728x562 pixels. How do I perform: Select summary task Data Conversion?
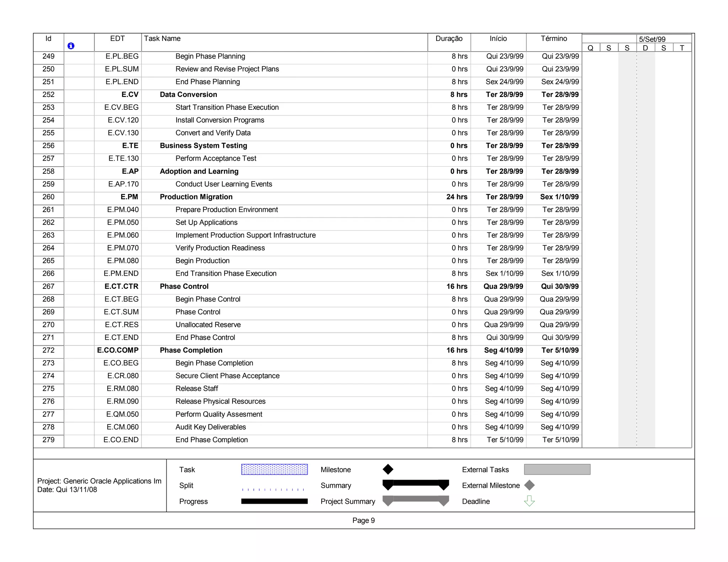pos(188,95)
